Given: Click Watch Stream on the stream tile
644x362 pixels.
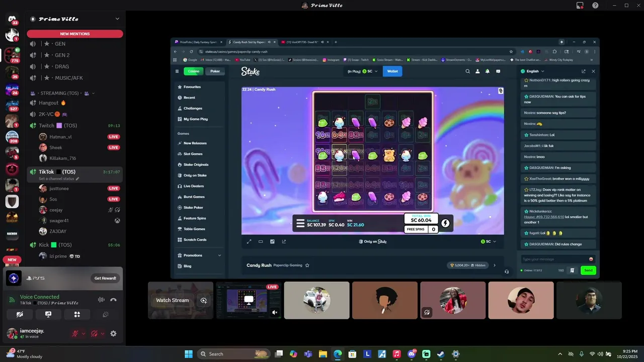Looking at the screenshot, I should [x=172, y=300].
